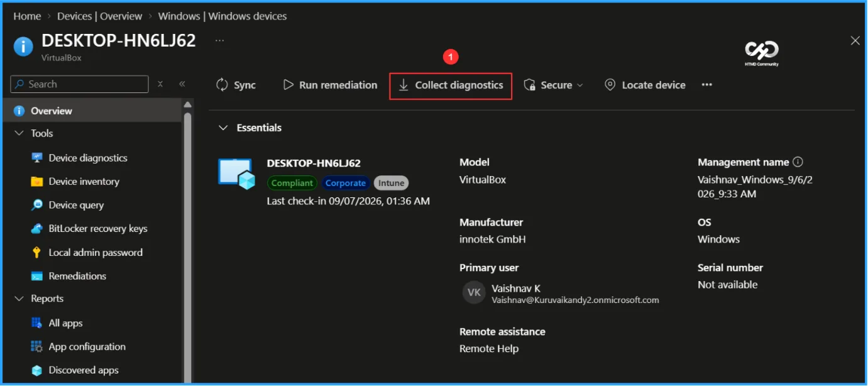Click the Management name info icon
The width and height of the screenshot is (868, 386).
pyautogui.click(x=798, y=162)
